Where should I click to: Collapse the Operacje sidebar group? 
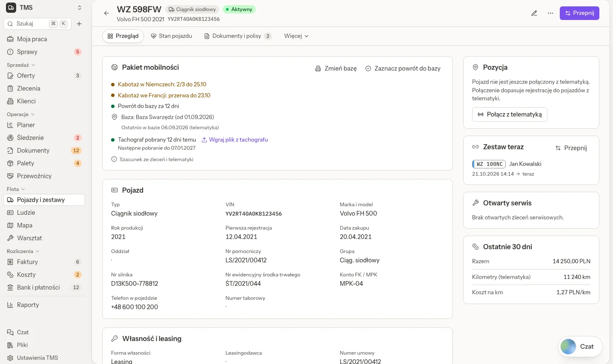pos(20,114)
